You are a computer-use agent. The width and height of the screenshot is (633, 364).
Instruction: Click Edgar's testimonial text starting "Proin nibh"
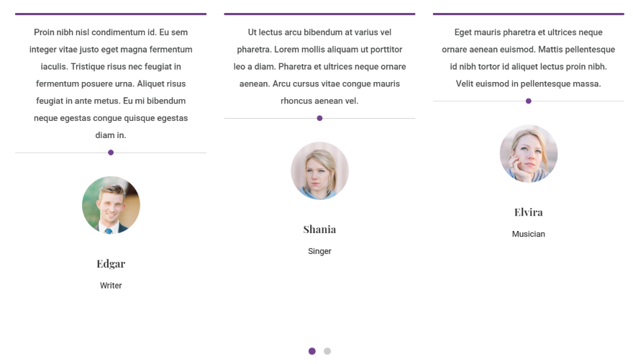pyautogui.click(x=111, y=83)
